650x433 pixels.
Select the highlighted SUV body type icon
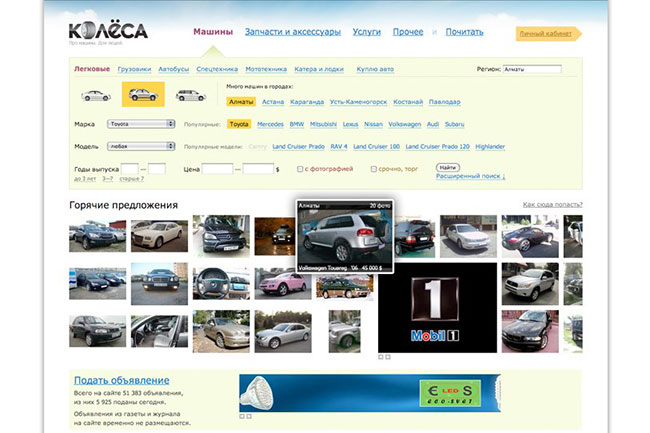click(x=143, y=94)
